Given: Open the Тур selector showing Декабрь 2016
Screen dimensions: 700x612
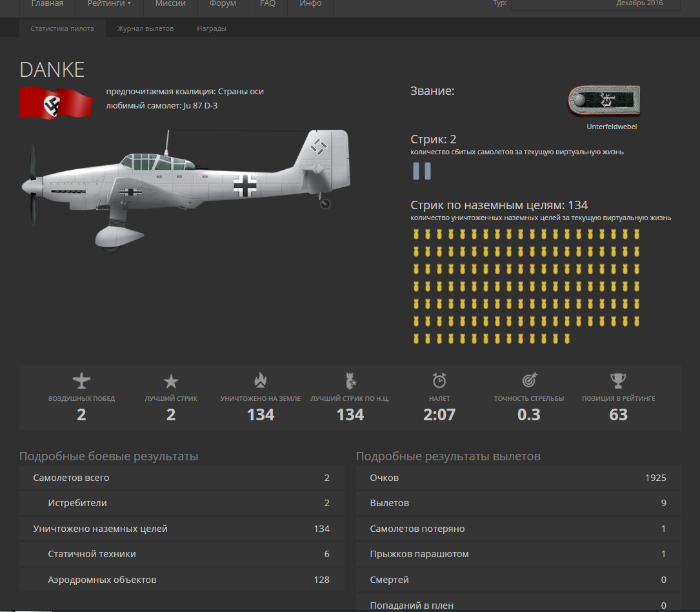Looking at the screenshot, I should 595,5.
